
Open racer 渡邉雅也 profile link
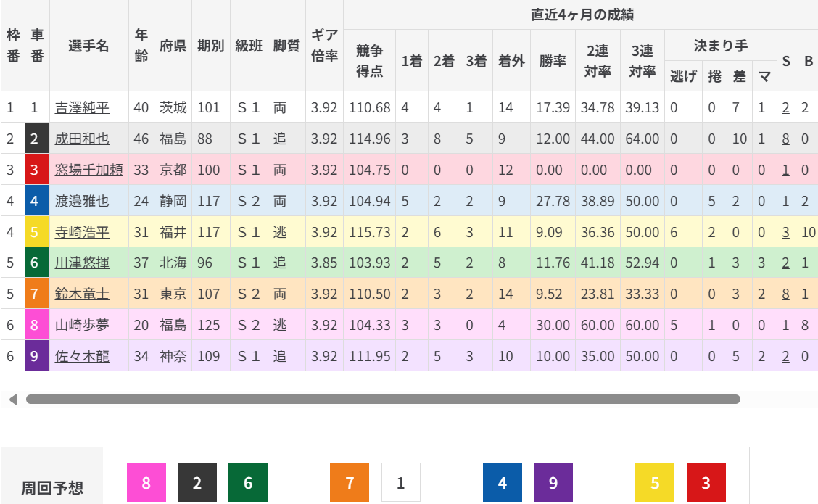pyautogui.click(x=82, y=201)
